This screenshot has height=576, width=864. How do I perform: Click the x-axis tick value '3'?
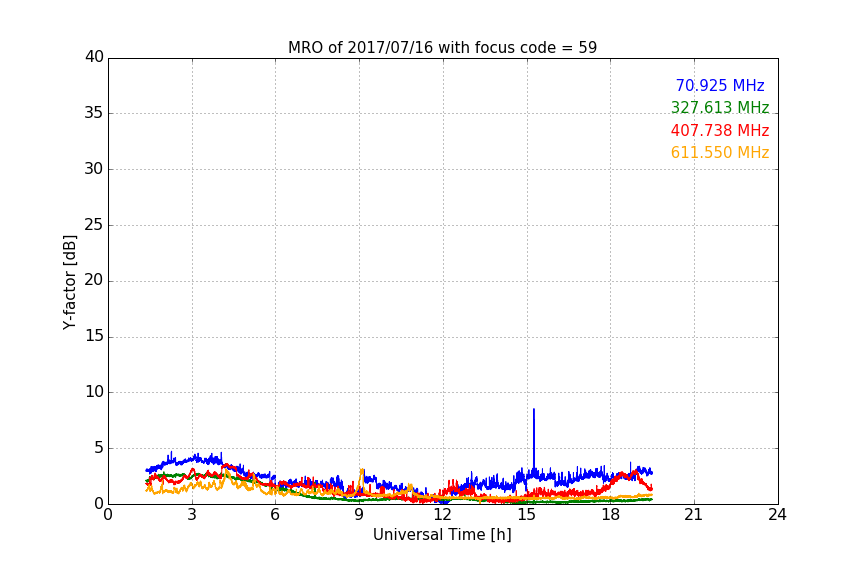[x=192, y=515]
